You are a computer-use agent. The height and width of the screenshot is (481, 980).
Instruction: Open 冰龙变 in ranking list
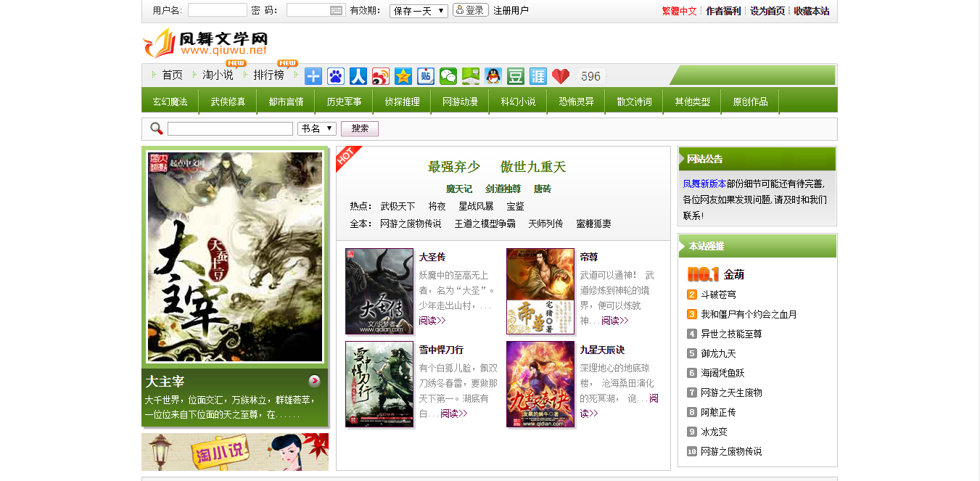tap(714, 432)
